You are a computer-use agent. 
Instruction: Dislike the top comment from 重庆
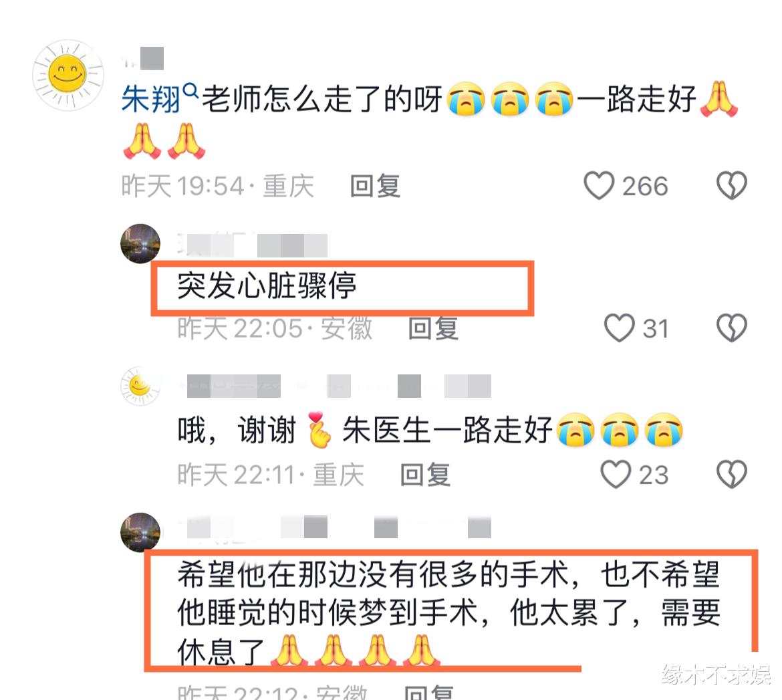tap(732, 186)
